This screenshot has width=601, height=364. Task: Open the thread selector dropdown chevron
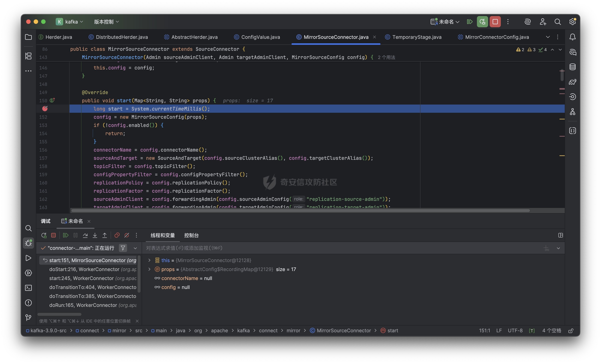click(135, 248)
